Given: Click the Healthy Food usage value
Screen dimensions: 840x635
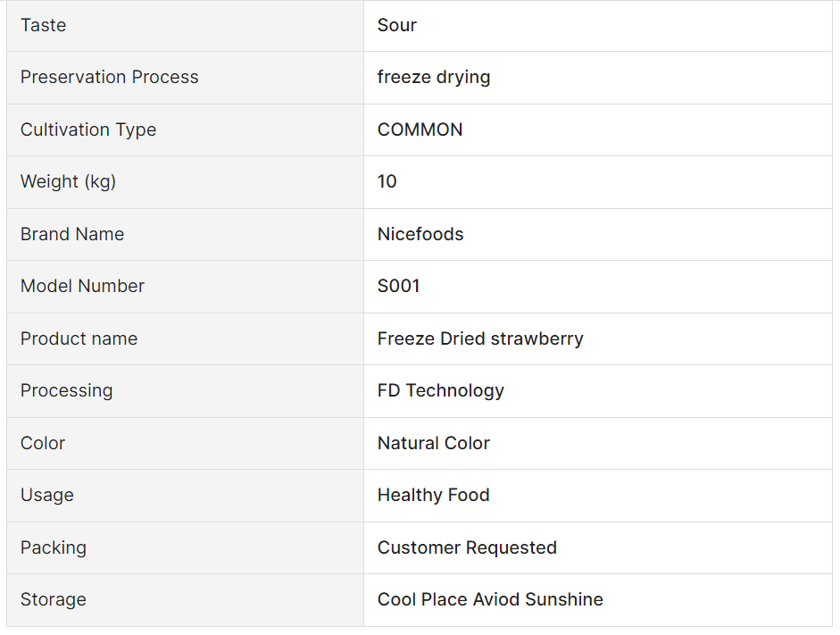Looking at the screenshot, I should 434,495.
